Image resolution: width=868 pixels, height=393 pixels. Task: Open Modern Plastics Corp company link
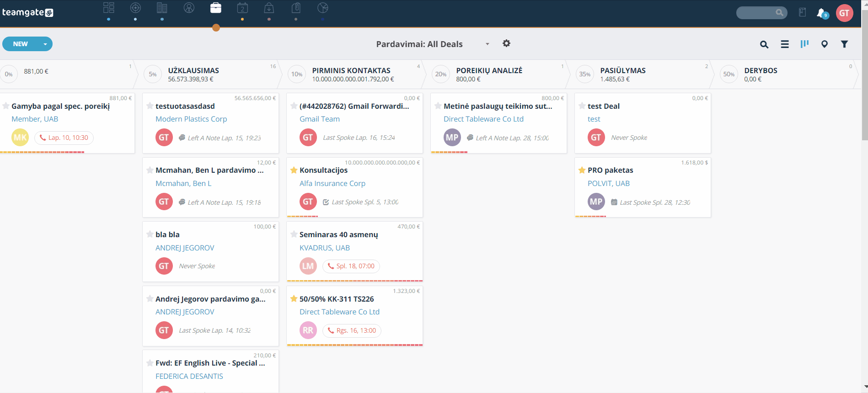pyautogui.click(x=191, y=119)
